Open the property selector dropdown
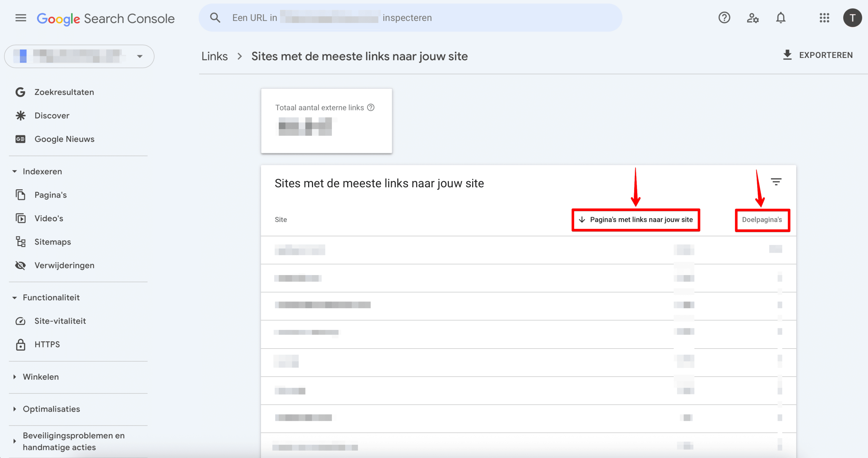Image resolution: width=868 pixels, height=458 pixels. 79,56
